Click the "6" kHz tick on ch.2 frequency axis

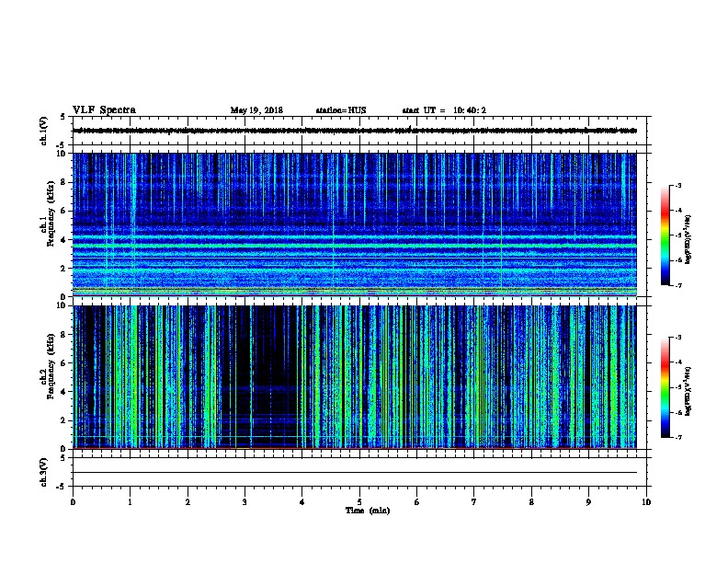[x=63, y=363]
